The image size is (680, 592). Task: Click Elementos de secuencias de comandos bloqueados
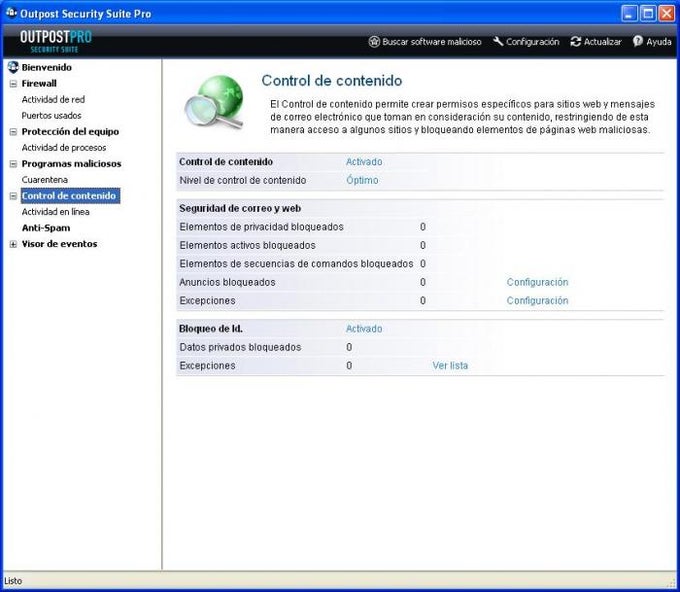(296, 264)
